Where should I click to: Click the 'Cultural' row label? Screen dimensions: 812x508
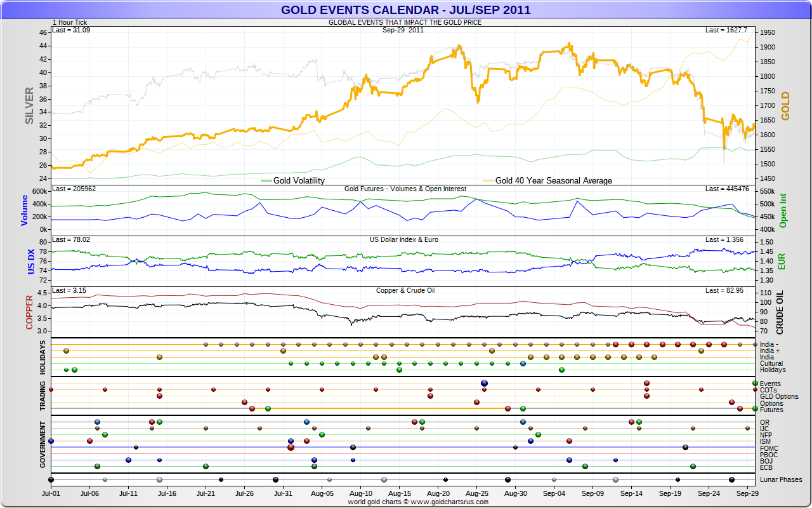[x=771, y=364]
